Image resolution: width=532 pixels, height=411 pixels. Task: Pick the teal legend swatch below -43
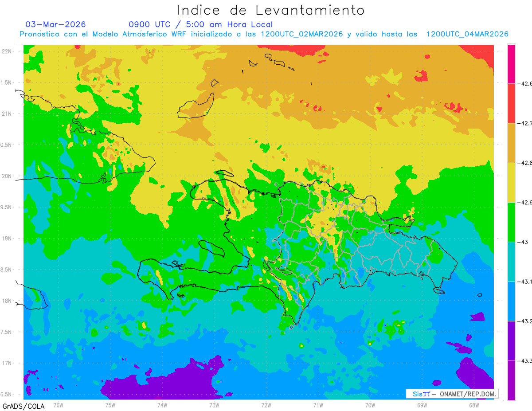tap(511, 262)
